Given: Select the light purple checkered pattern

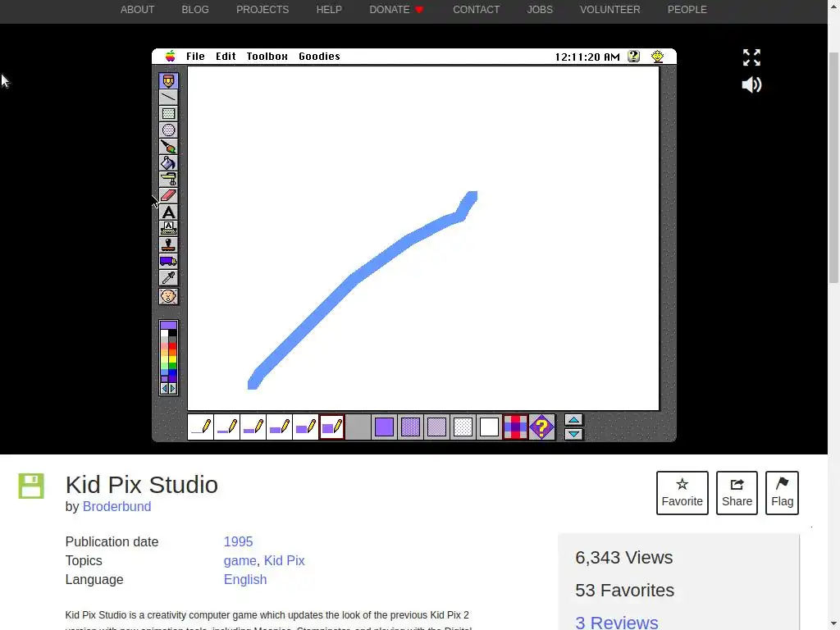Looking at the screenshot, I should [436, 427].
